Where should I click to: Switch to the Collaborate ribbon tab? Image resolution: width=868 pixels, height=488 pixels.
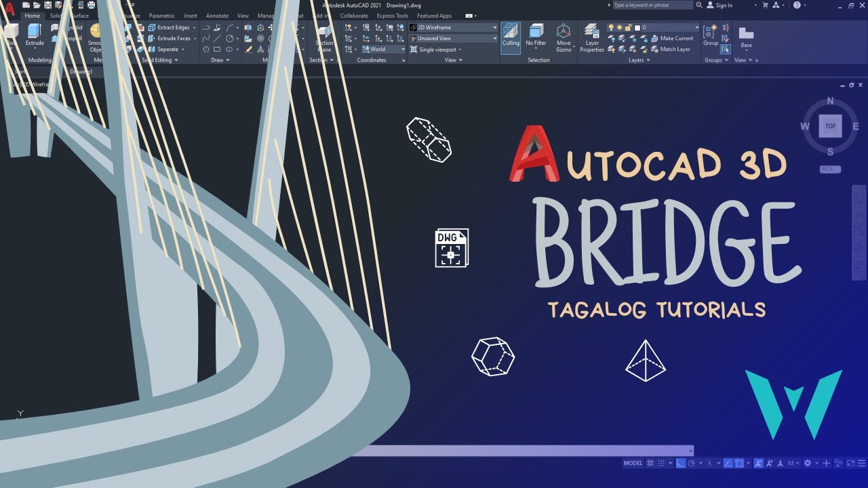coord(354,16)
